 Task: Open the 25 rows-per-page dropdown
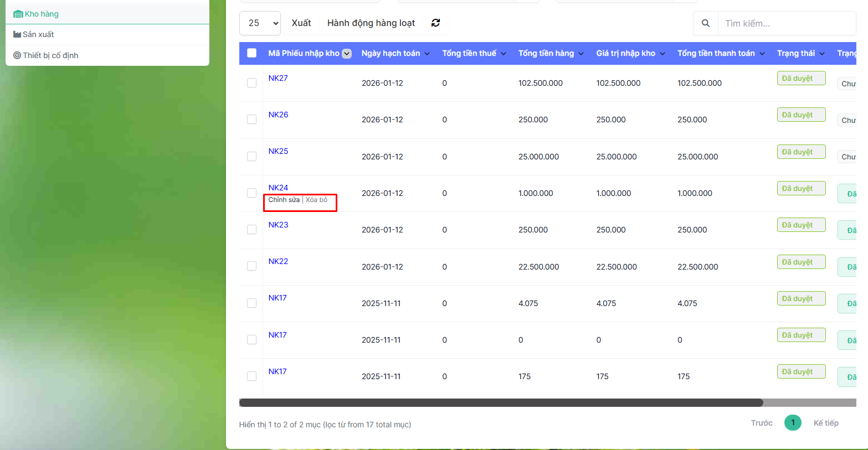tap(260, 23)
